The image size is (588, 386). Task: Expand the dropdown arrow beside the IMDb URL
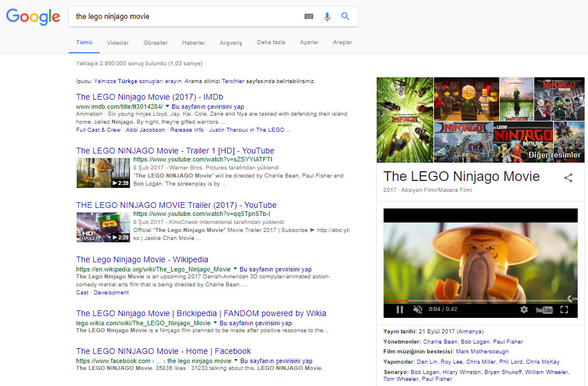coord(167,106)
